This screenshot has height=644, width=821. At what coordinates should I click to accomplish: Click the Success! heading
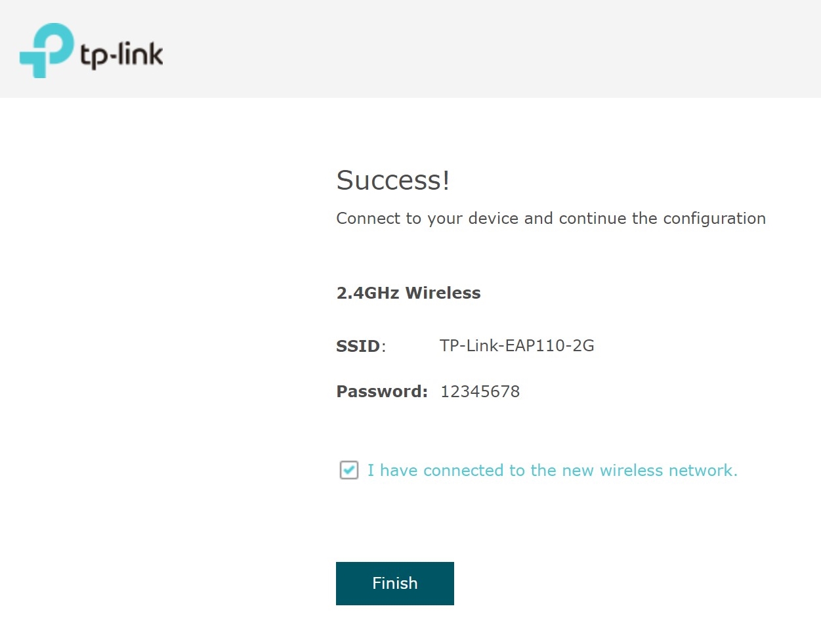click(x=392, y=181)
